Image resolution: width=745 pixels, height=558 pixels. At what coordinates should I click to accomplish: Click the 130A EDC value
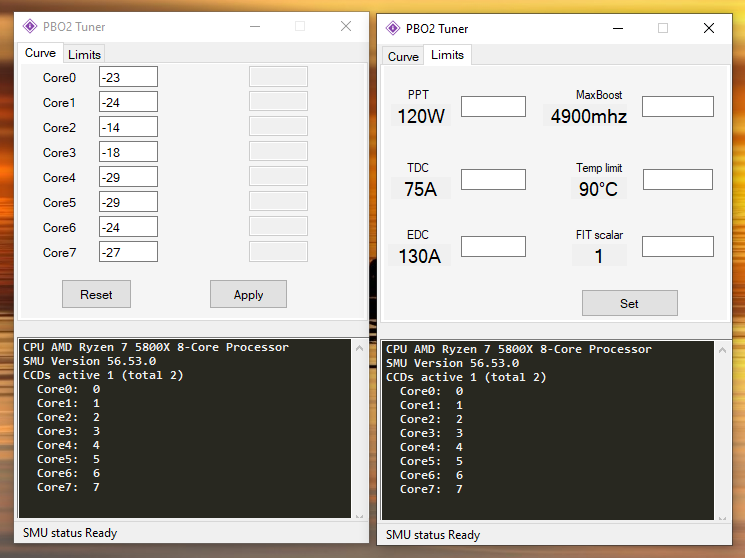[420, 256]
